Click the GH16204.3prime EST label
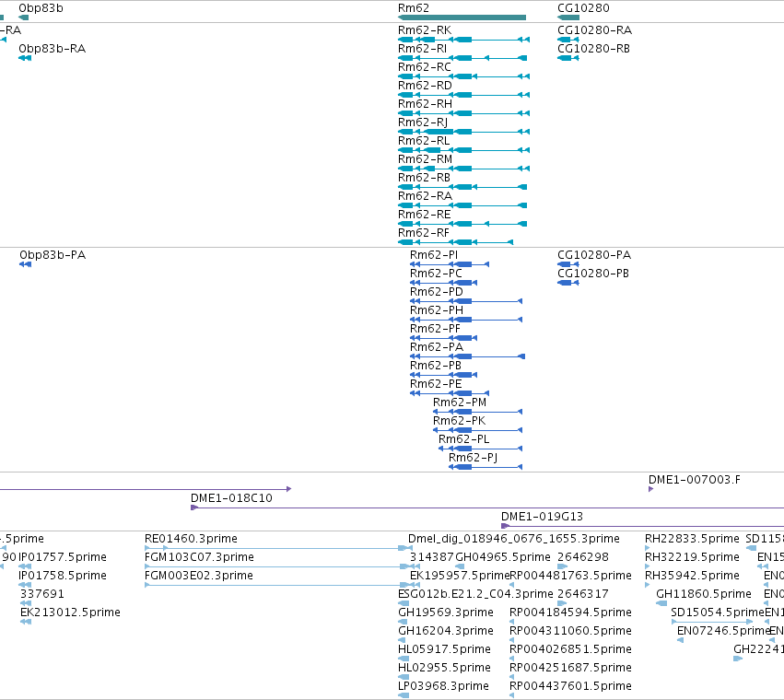 click(446, 631)
